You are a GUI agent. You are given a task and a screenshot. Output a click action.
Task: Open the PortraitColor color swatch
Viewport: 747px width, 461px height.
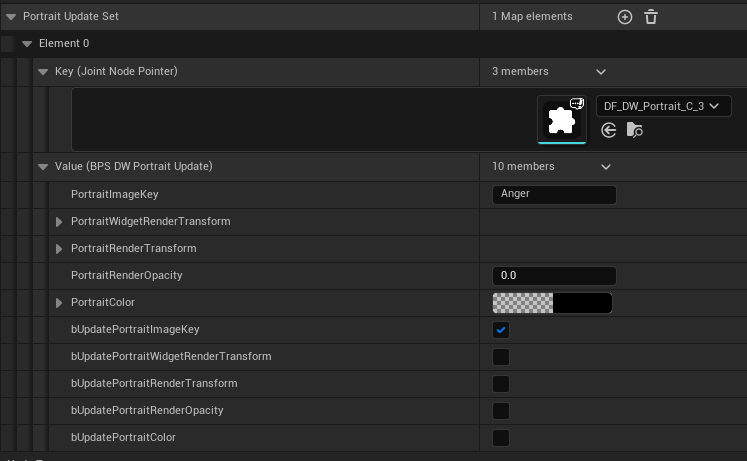[x=552, y=303]
